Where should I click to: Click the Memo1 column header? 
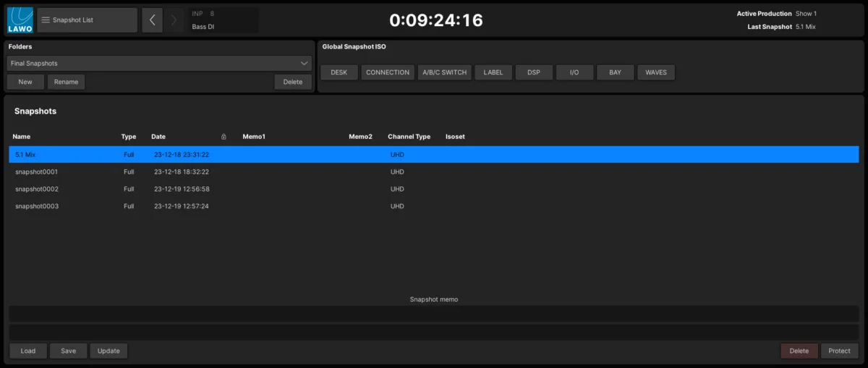254,137
